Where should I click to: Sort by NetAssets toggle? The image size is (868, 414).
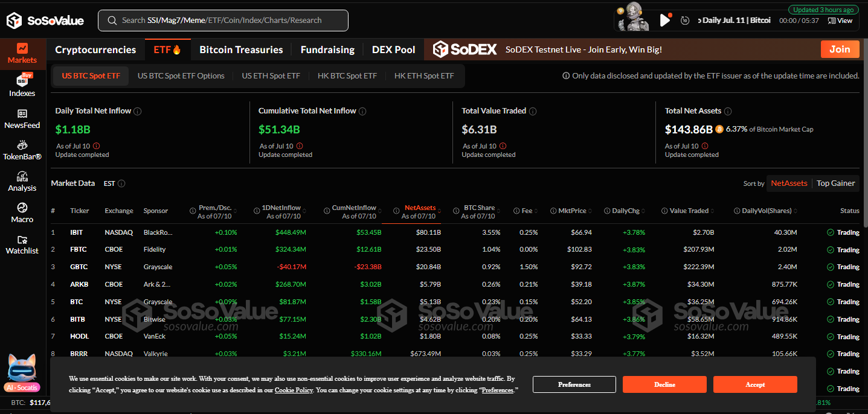point(789,183)
